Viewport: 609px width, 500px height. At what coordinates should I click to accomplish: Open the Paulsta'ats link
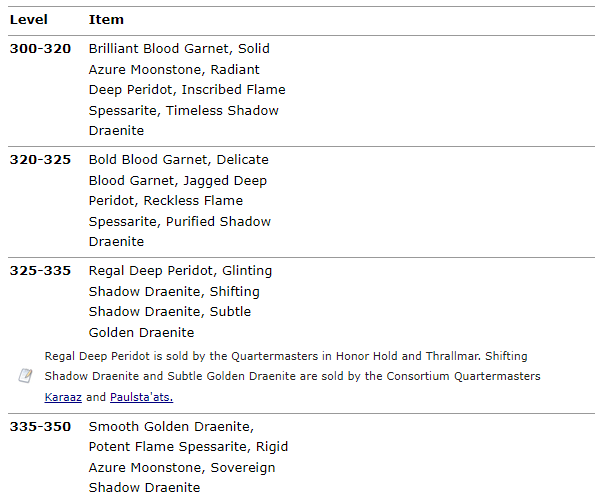pos(141,397)
